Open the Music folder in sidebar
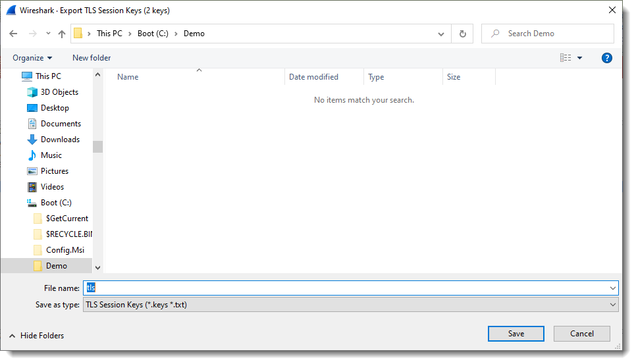This screenshot has height=364, width=636. click(51, 155)
